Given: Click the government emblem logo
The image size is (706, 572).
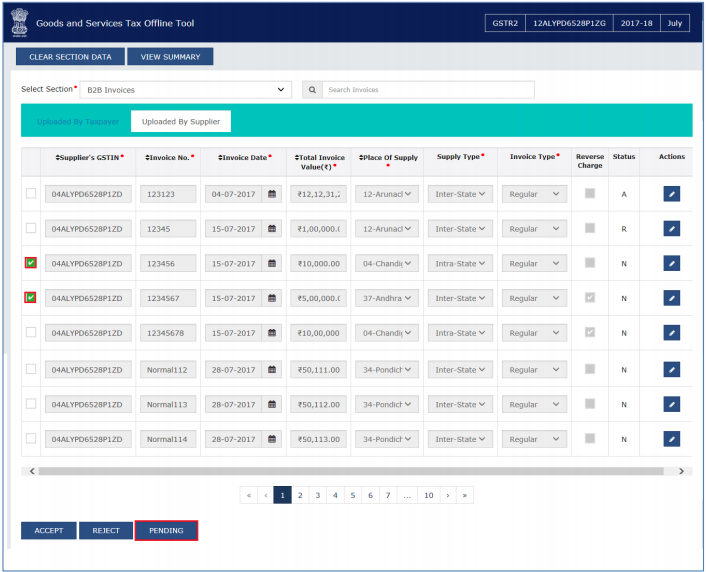Looking at the screenshot, I should 19,23.
